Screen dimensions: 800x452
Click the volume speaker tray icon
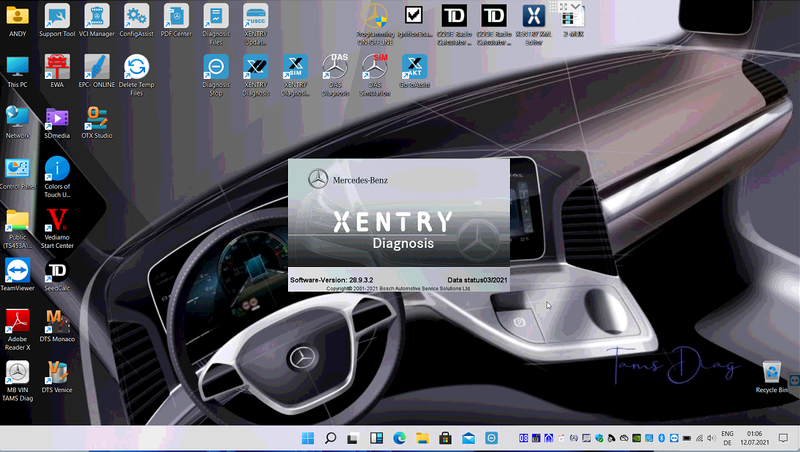[711, 438]
